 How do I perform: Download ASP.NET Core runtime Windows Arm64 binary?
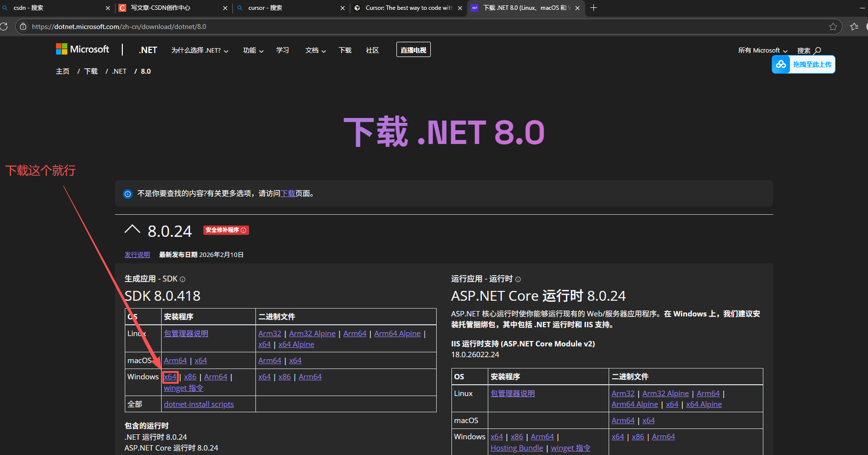663,437
